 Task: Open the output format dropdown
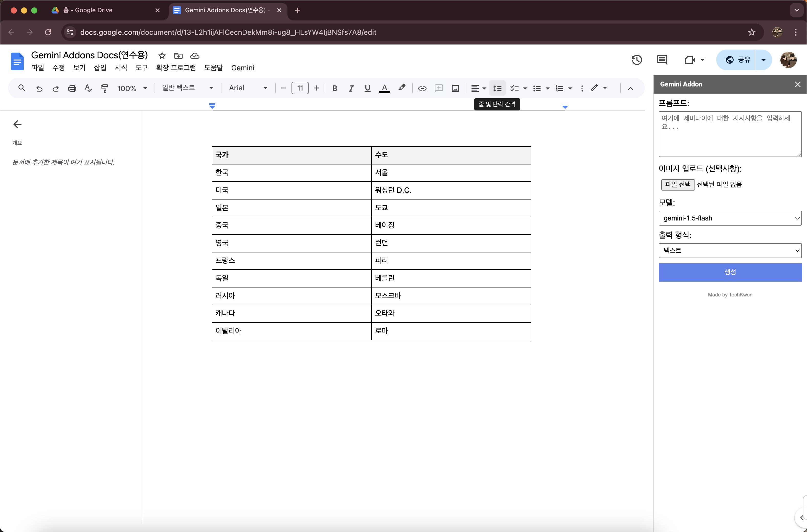point(730,250)
